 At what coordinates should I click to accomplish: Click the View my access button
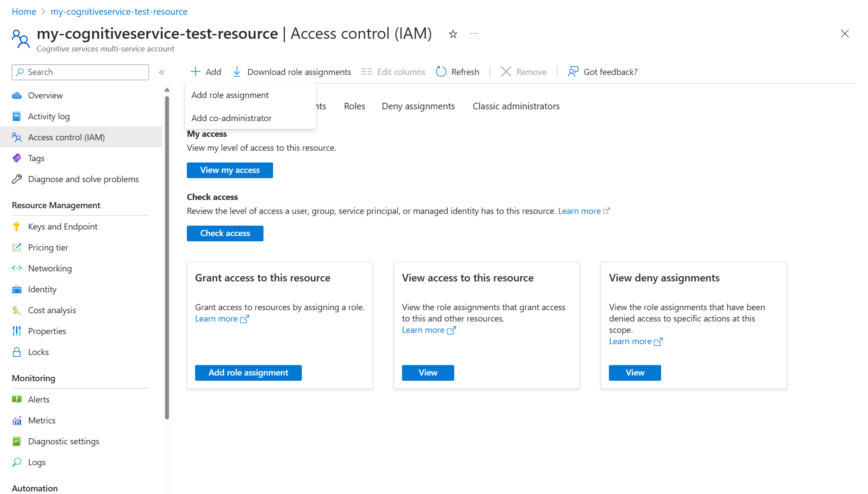230,170
